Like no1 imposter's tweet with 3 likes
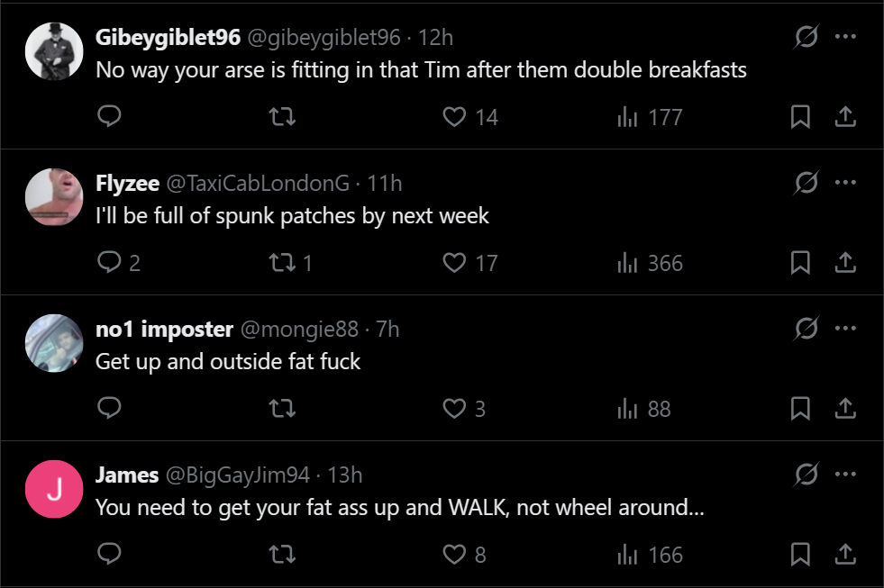The image size is (884, 588). coord(454,408)
